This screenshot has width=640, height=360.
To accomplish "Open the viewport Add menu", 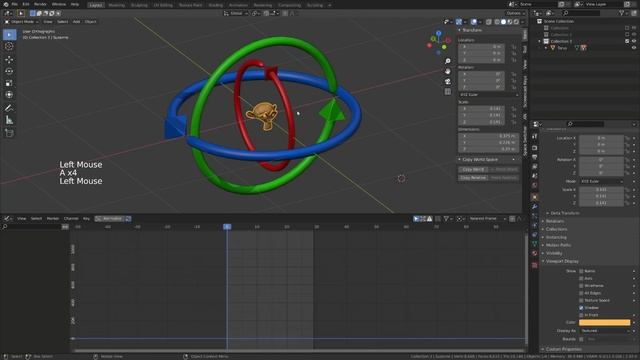I will click(x=76, y=22).
